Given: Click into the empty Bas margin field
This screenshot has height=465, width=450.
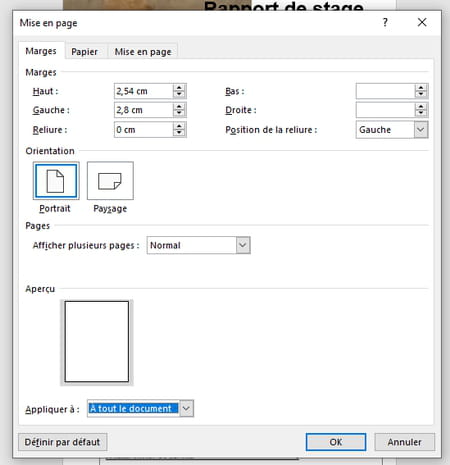Looking at the screenshot, I should point(385,91).
